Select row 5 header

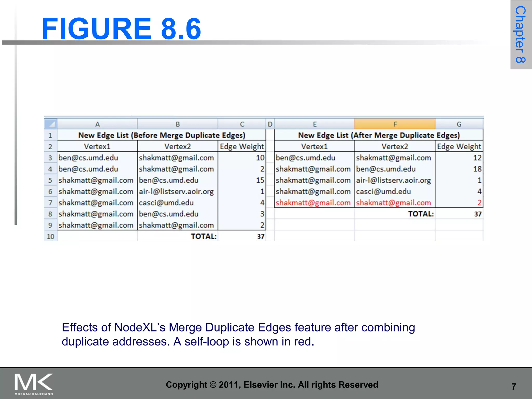point(50,180)
